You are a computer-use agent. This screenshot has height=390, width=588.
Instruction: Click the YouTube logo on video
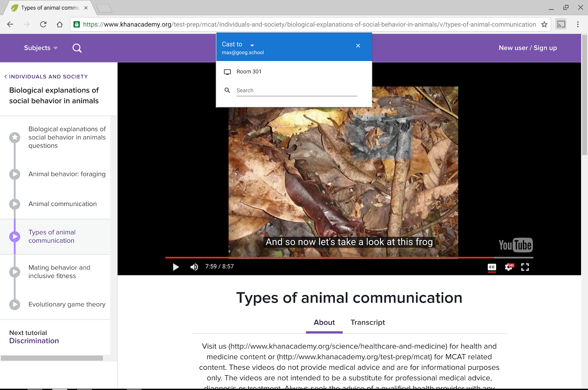pos(516,245)
